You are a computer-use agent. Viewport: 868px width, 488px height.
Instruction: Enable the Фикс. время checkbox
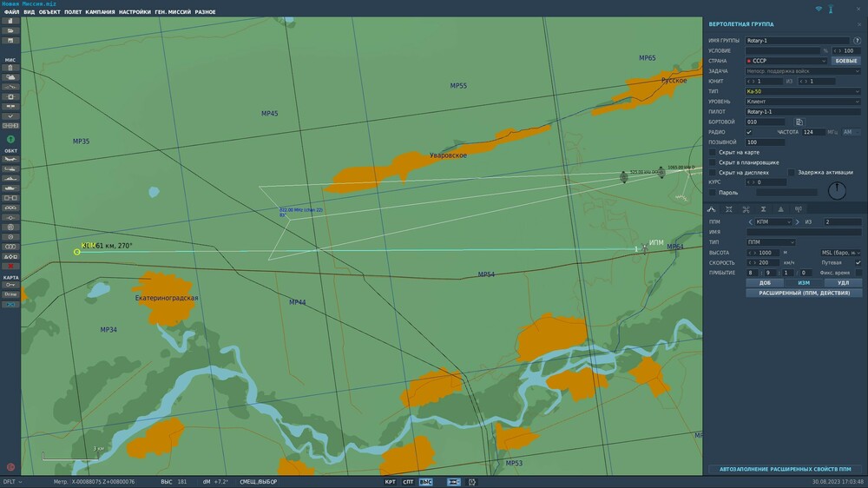tap(858, 273)
